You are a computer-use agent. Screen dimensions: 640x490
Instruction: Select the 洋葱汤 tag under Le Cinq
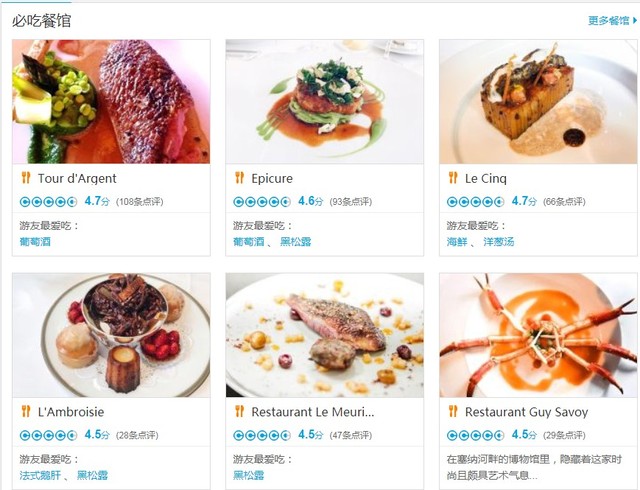(x=499, y=242)
